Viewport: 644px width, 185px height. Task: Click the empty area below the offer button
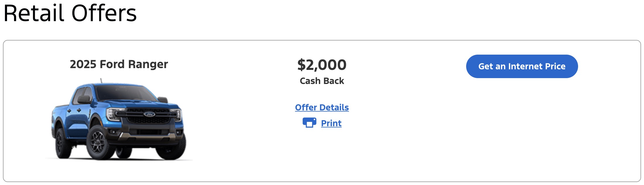pyautogui.click(x=522, y=126)
